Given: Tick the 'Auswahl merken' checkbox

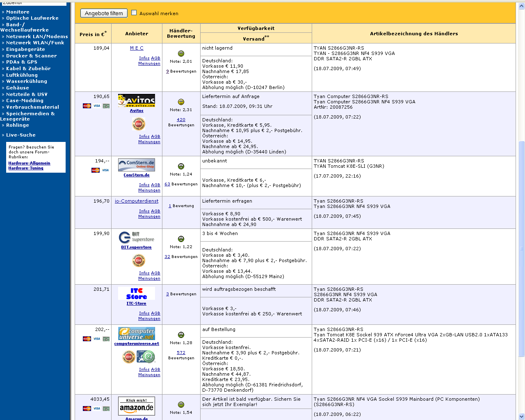Looking at the screenshot, I should 134,13.
